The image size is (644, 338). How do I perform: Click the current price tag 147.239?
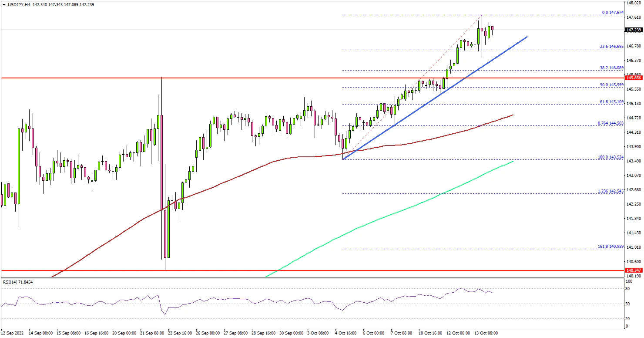tap(634, 30)
